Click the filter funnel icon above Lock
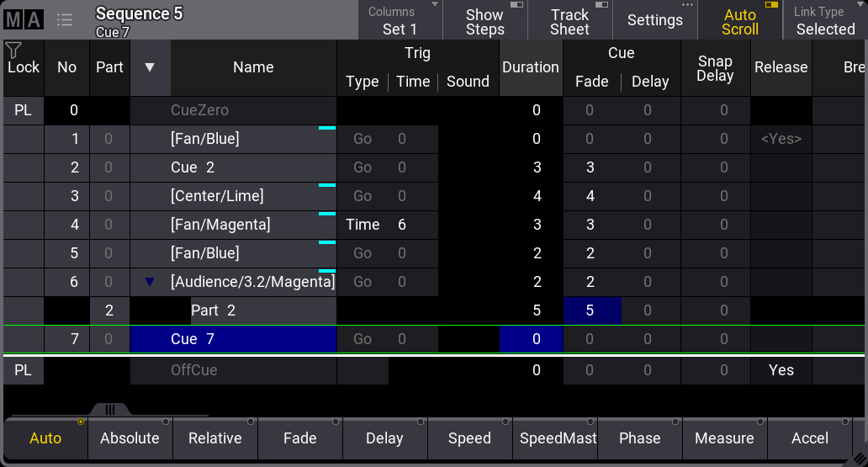 tap(13, 50)
